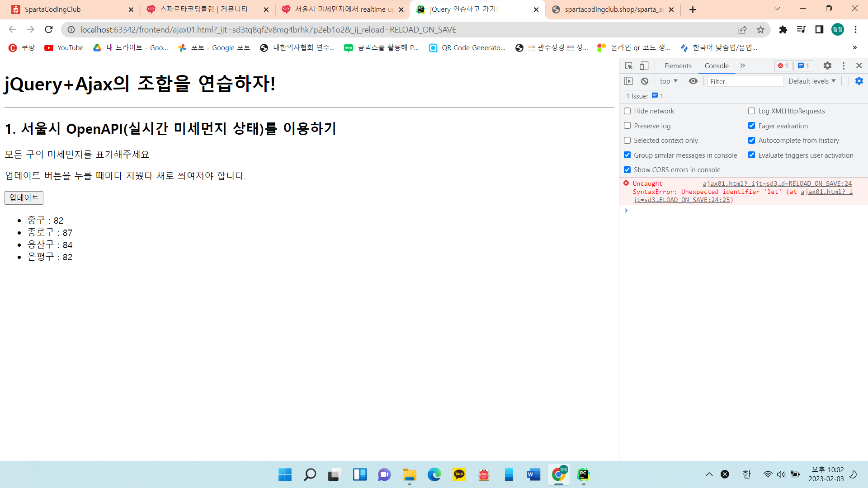Enable Log XMLHttpRequests checkbox

click(x=752, y=111)
